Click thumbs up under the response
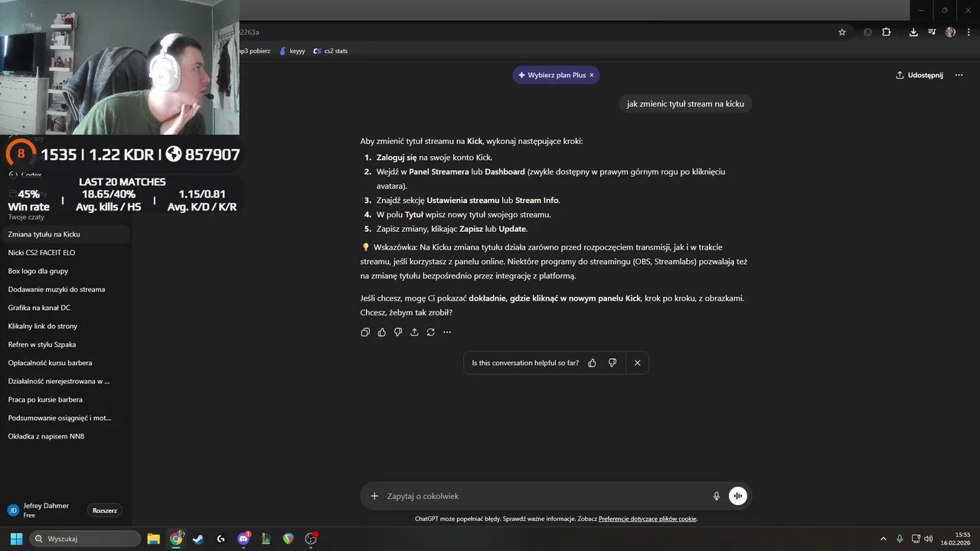This screenshot has height=551, width=980. [381, 332]
